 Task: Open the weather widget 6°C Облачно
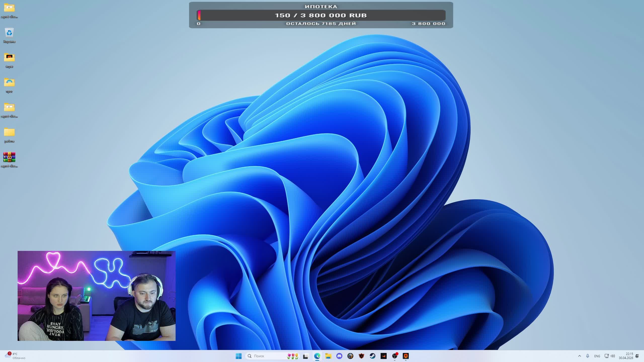click(15, 356)
